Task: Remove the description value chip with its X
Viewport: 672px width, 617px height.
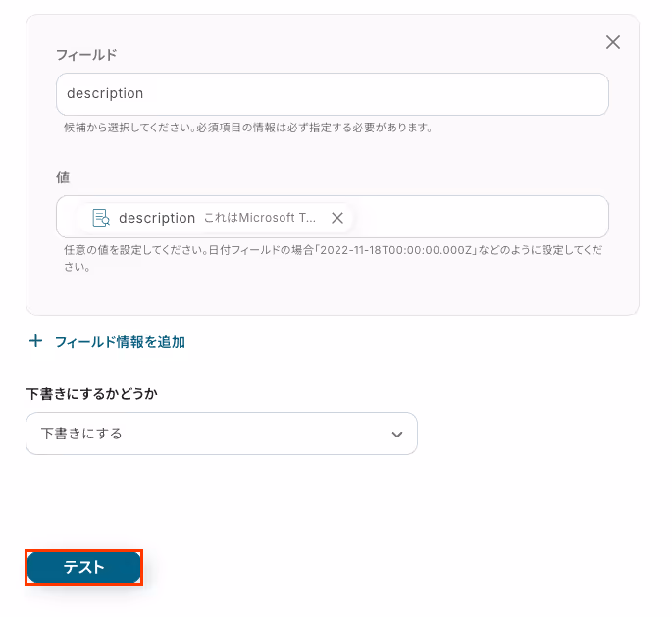Action: pyautogui.click(x=337, y=218)
